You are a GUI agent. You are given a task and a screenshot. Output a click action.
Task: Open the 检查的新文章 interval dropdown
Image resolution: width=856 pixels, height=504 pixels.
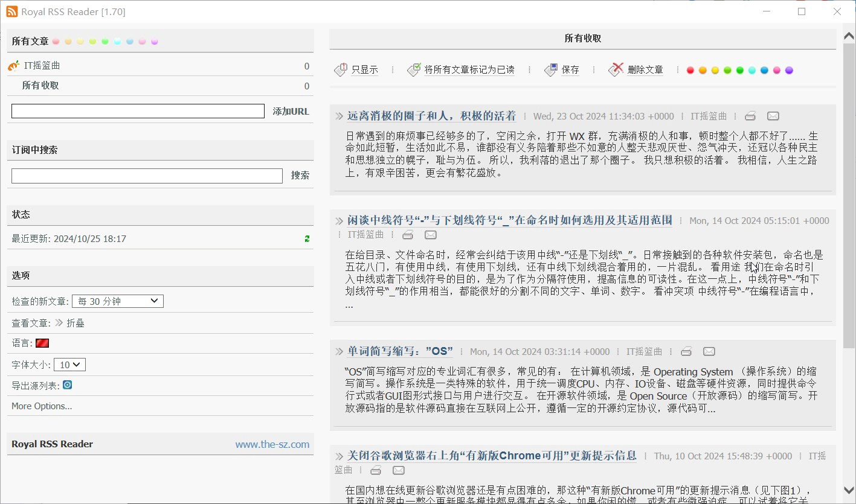[117, 301]
